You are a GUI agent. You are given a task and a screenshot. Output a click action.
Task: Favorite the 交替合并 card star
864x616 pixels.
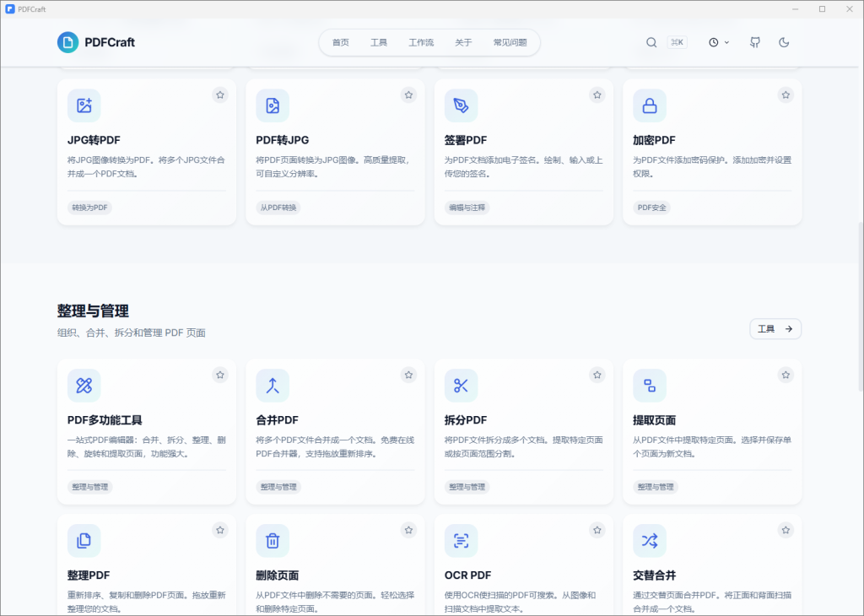[x=786, y=530]
